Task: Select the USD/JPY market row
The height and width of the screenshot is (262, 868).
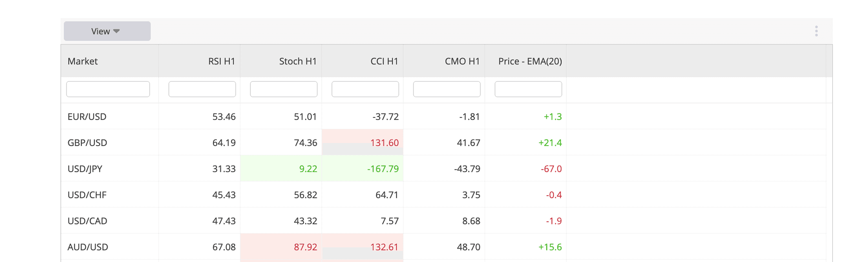Action: coord(85,169)
